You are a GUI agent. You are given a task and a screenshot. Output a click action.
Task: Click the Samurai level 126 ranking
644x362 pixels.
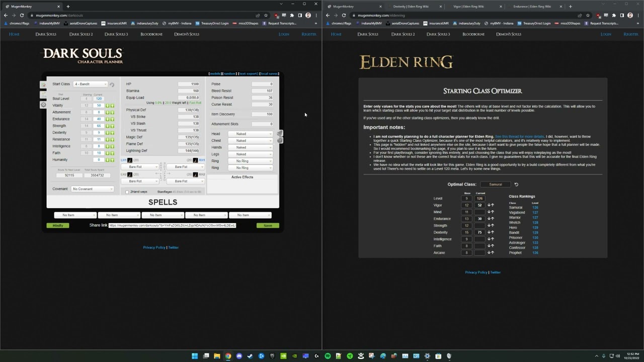click(x=535, y=208)
